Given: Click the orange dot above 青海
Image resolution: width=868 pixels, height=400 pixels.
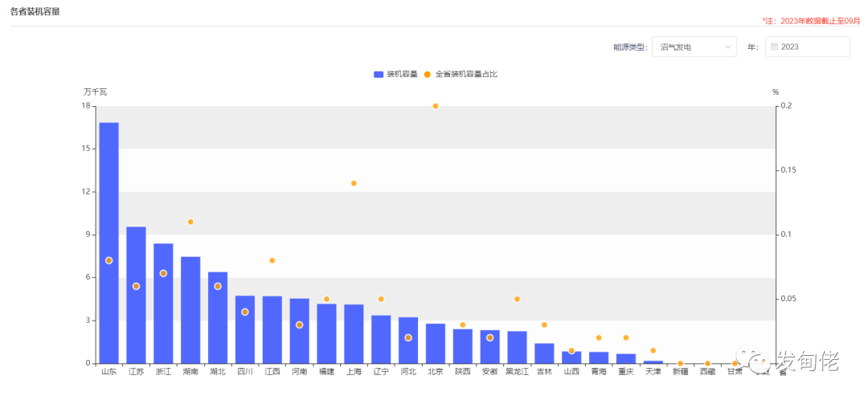Looking at the screenshot, I should coord(599,337).
